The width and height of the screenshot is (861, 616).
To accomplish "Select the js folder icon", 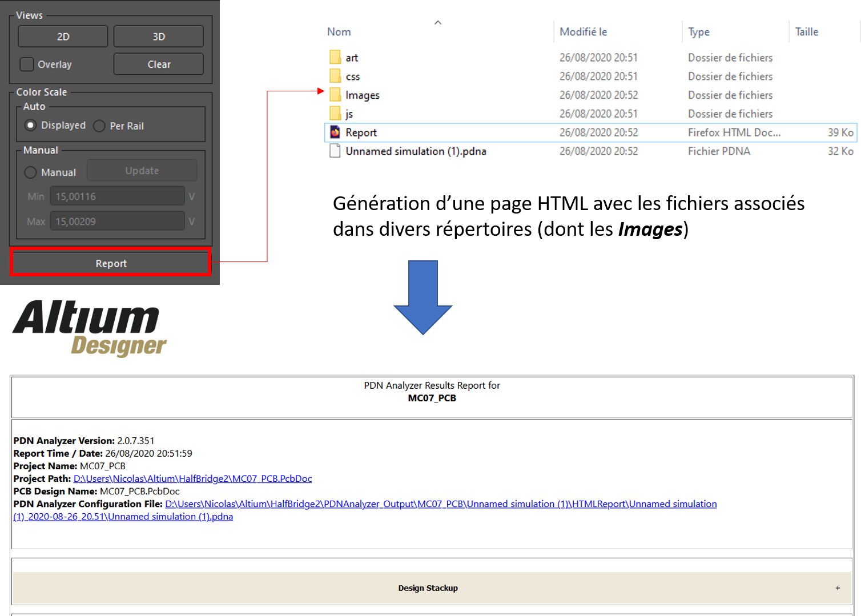I will tap(335, 114).
